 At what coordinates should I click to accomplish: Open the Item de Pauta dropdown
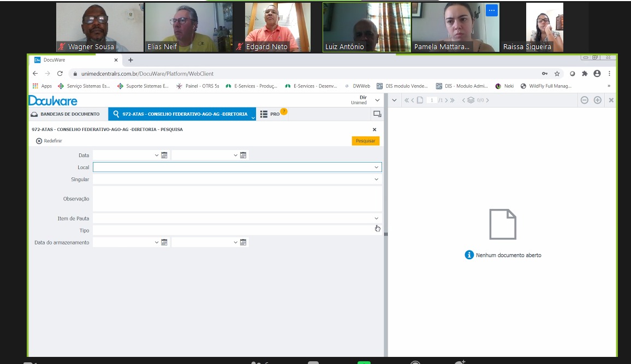[x=376, y=219]
